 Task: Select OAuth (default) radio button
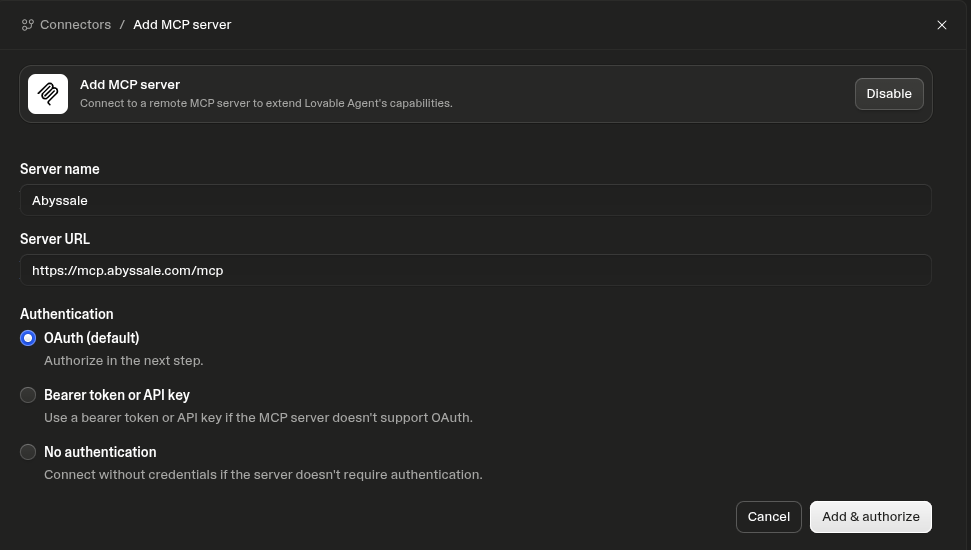[28, 338]
